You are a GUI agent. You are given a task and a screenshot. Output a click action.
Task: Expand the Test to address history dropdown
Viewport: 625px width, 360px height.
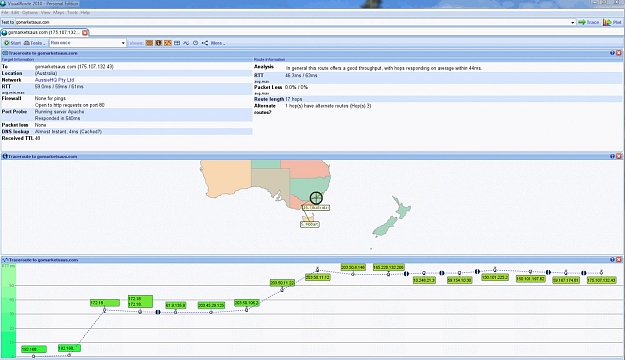(x=572, y=22)
